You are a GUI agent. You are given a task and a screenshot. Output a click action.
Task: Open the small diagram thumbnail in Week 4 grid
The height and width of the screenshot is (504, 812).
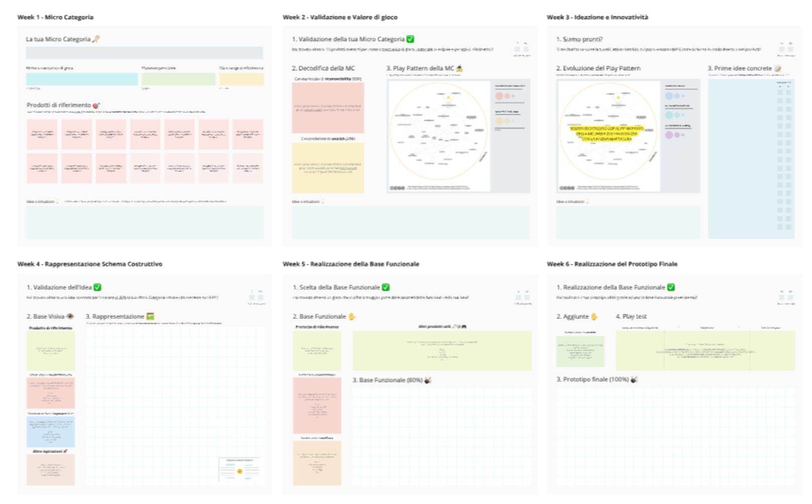[x=239, y=470]
